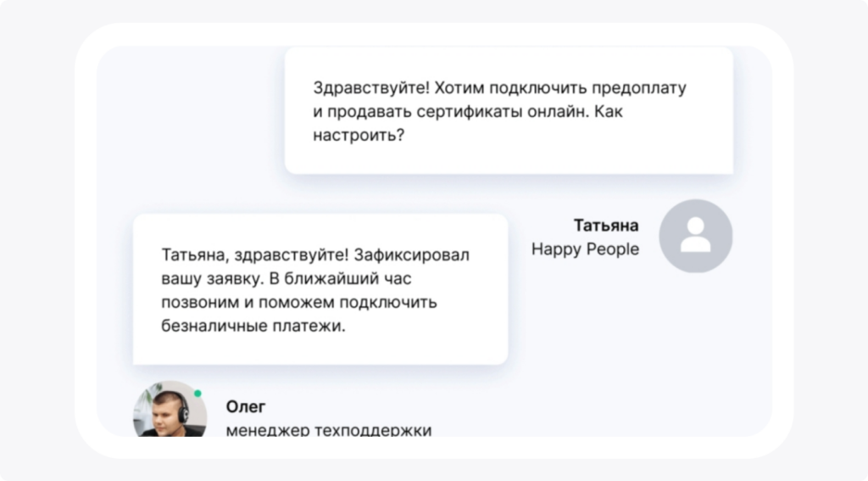
Task: Click the Happy People company label
Action: tap(585, 249)
